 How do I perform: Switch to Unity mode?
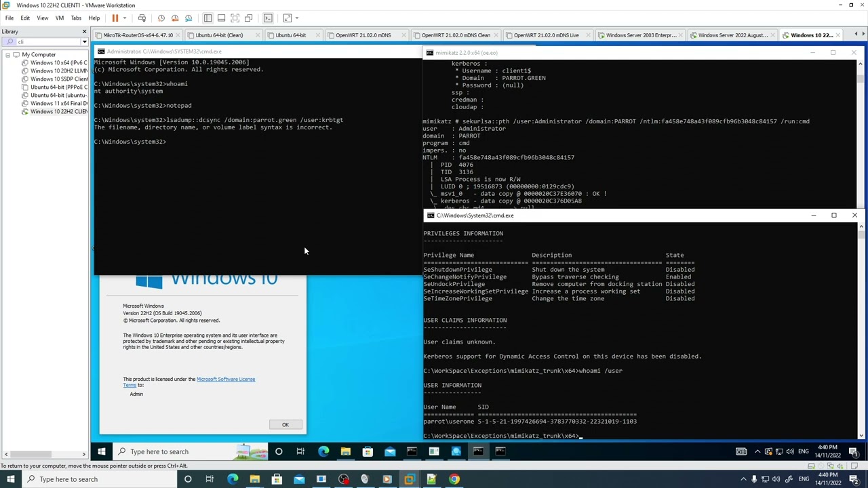[248, 18]
